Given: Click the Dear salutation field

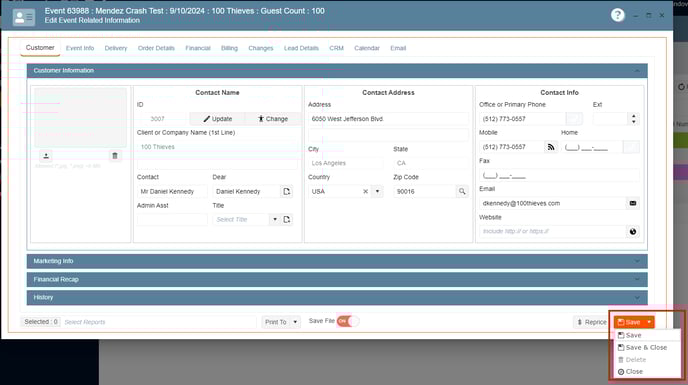Looking at the screenshot, I should click(x=247, y=191).
